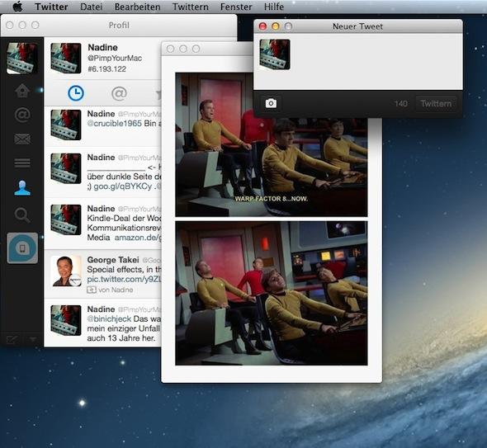The image size is (487, 448).
Task: Select the Profile person icon
Action: tap(22, 188)
